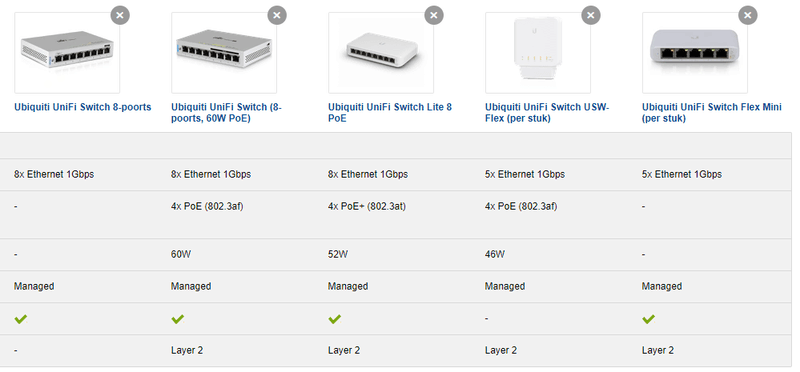Open UniFi Switch 8-poorts product image
The width and height of the screenshot is (800, 372).
coord(67,53)
